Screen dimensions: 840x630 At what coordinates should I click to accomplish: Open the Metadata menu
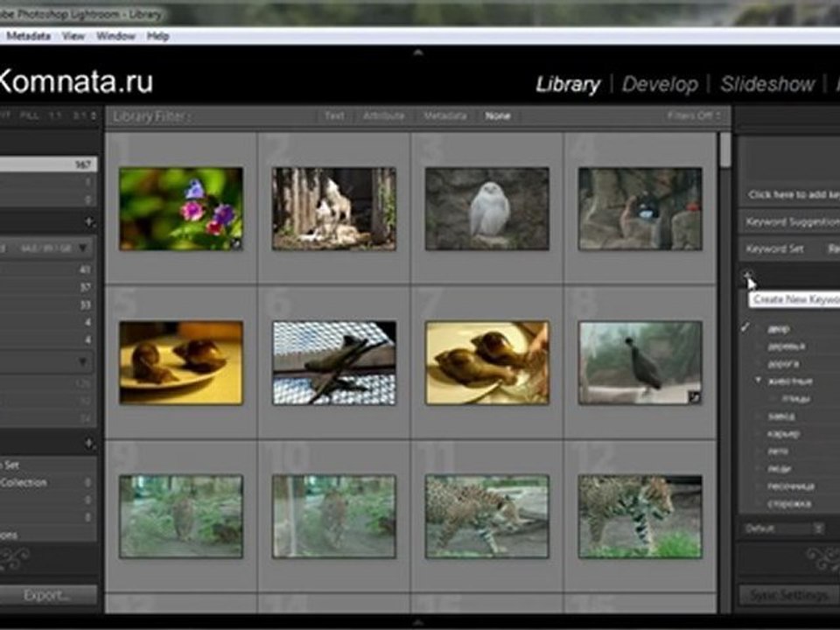[x=28, y=36]
